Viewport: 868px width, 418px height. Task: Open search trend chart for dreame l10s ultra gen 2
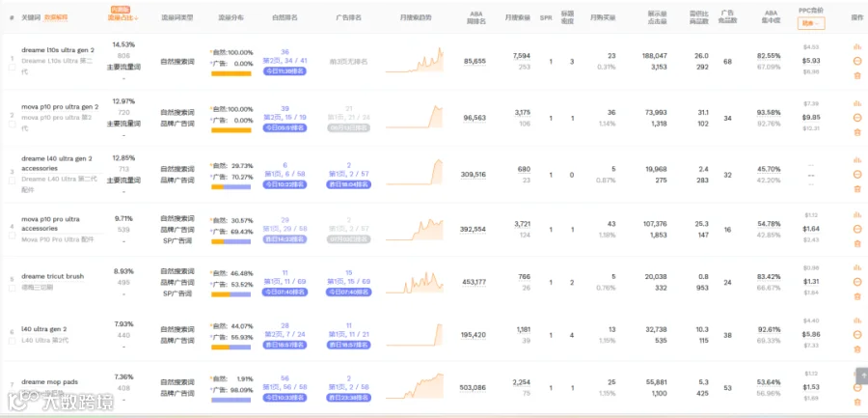[415, 60]
